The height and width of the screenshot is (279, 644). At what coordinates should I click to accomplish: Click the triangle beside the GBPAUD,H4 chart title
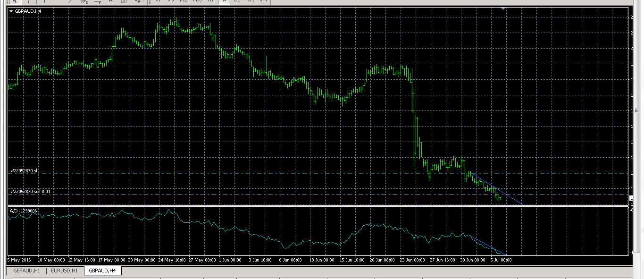(x=11, y=11)
